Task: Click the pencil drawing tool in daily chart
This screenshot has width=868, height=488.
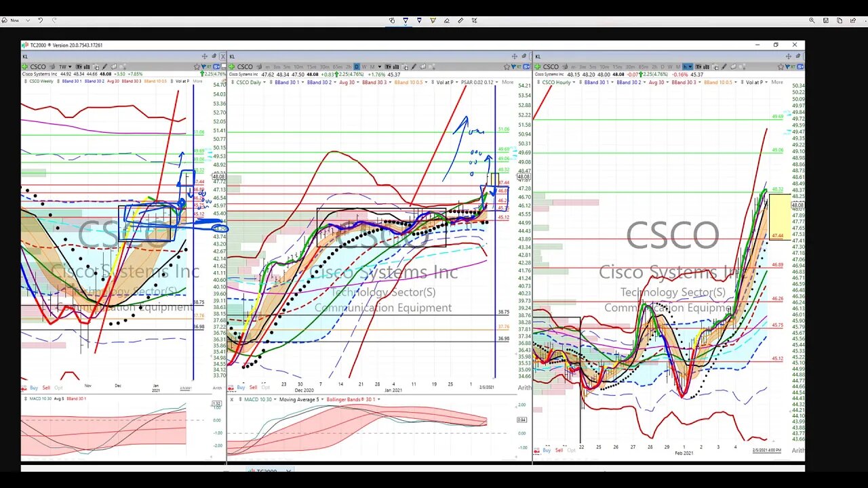Action: point(413,66)
